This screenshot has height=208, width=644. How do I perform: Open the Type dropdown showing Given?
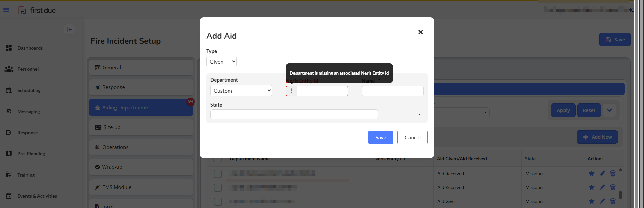coord(221,62)
